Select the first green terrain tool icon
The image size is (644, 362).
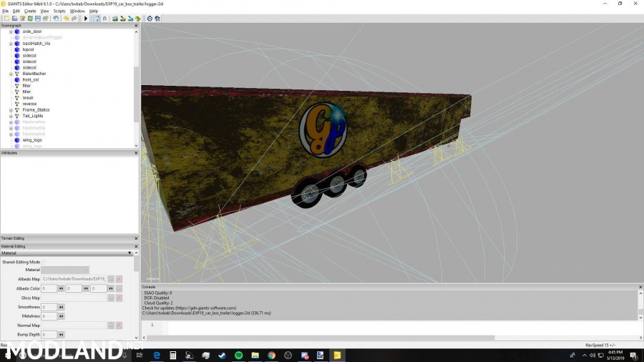point(115,19)
